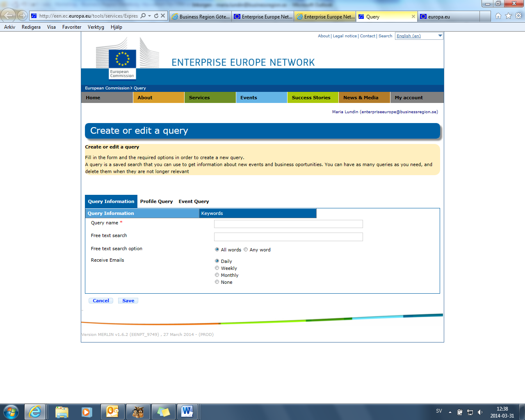Select the Query Information tab
The image size is (525, 420).
click(111, 201)
